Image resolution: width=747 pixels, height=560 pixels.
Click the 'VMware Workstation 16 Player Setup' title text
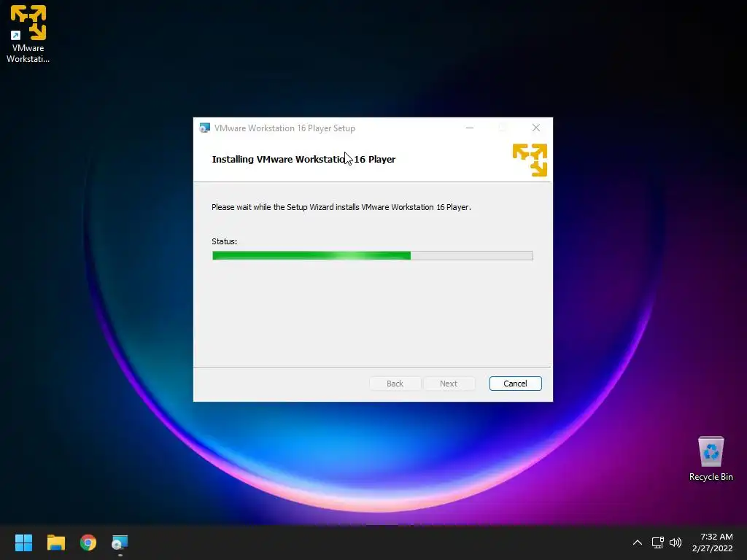(285, 128)
